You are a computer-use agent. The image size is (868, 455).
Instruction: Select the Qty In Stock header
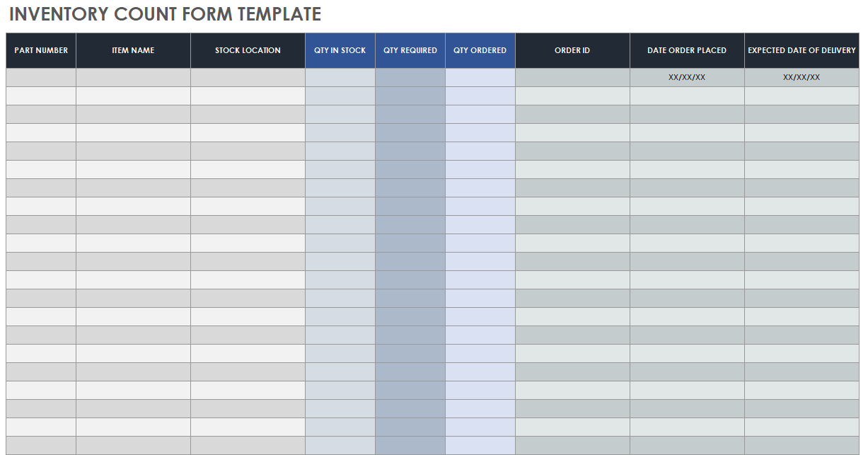(x=340, y=50)
